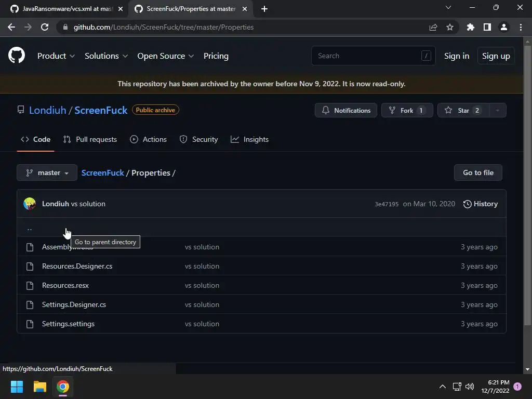Viewport: 532px width, 399px height.
Task: Toggle the browser side panel icon
Action: (487, 27)
